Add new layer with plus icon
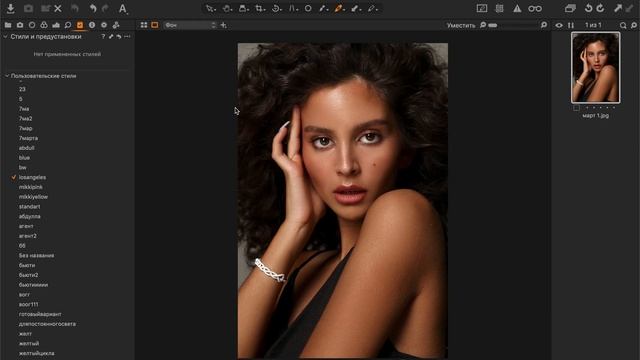This screenshot has width=640, height=360. pos(223,25)
